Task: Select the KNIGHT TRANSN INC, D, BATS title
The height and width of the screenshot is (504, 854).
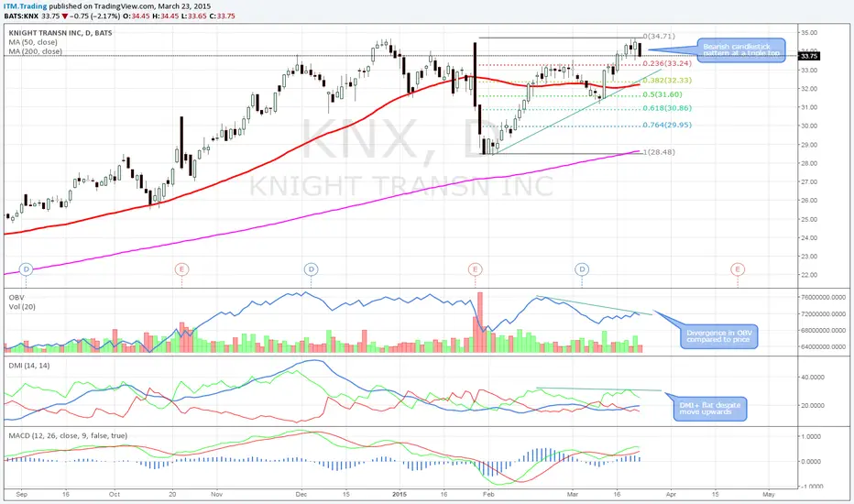Action: tap(60, 33)
